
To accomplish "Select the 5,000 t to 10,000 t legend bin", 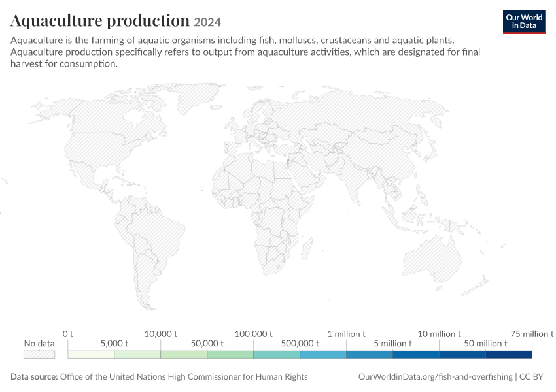I will click(x=137, y=355).
